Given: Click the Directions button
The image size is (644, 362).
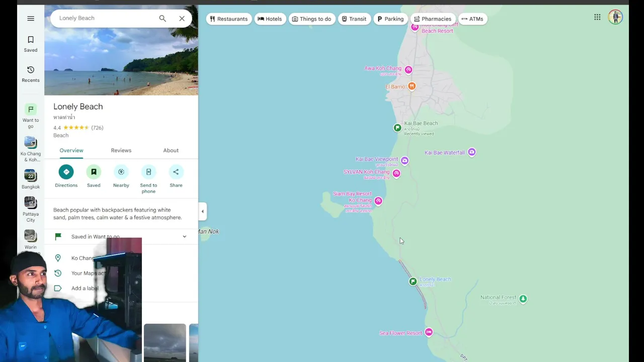Looking at the screenshot, I should click(x=66, y=176).
